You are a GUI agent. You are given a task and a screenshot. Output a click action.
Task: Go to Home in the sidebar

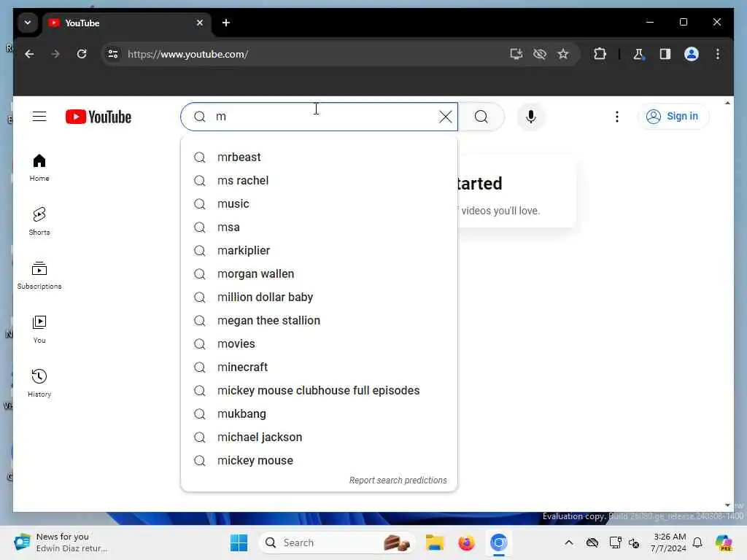click(39, 168)
